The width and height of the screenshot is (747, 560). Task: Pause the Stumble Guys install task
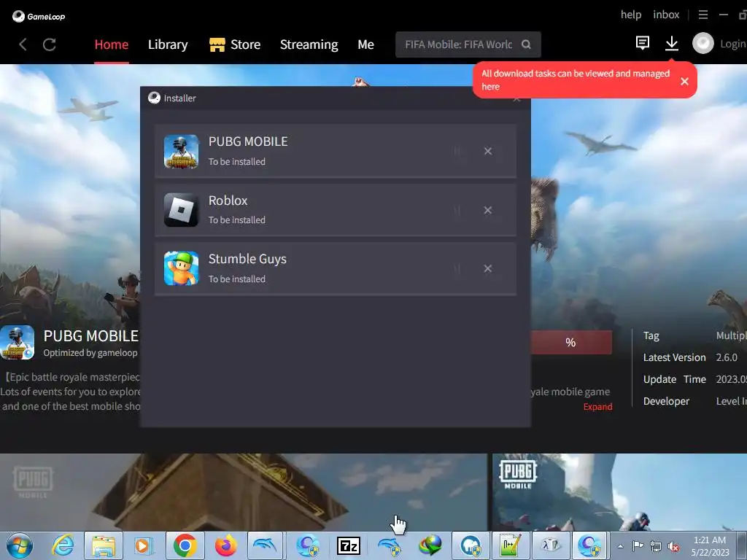[x=457, y=268]
